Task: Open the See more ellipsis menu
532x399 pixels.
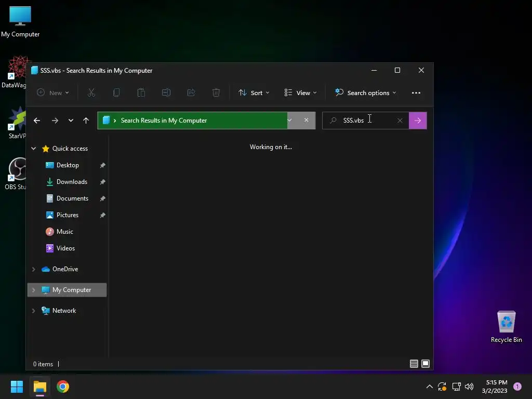Action: click(x=416, y=92)
